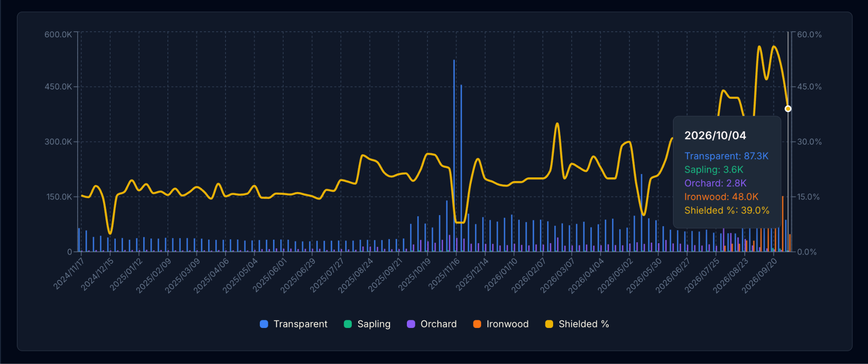Click the "30.0%" right axis label

(x=810, y=142)
